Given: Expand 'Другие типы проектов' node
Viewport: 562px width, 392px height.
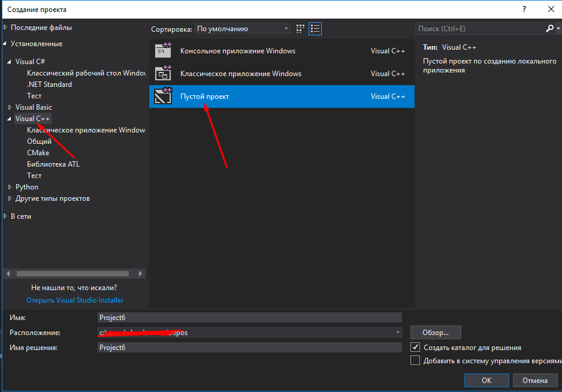Looking at the screenshot, I should [x=10, y=198].
